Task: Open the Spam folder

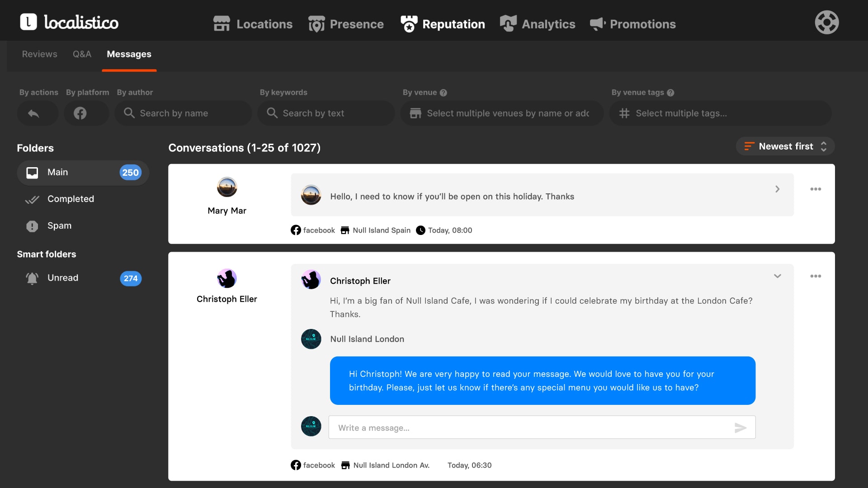Action: point(59,225)
